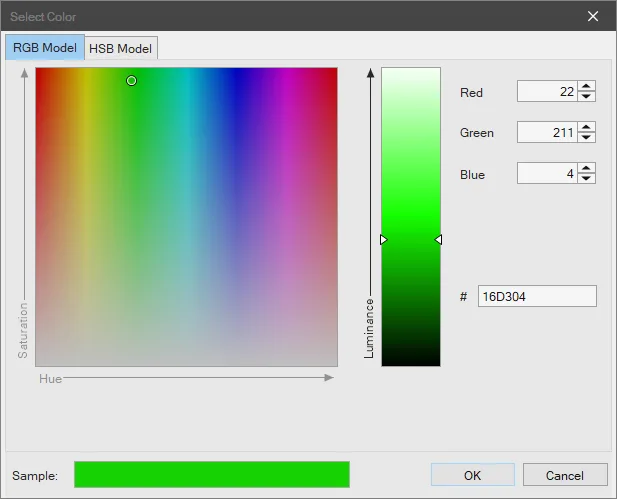The image size is (617, 499).
Task: Click the Green label text
Action: 477,133
